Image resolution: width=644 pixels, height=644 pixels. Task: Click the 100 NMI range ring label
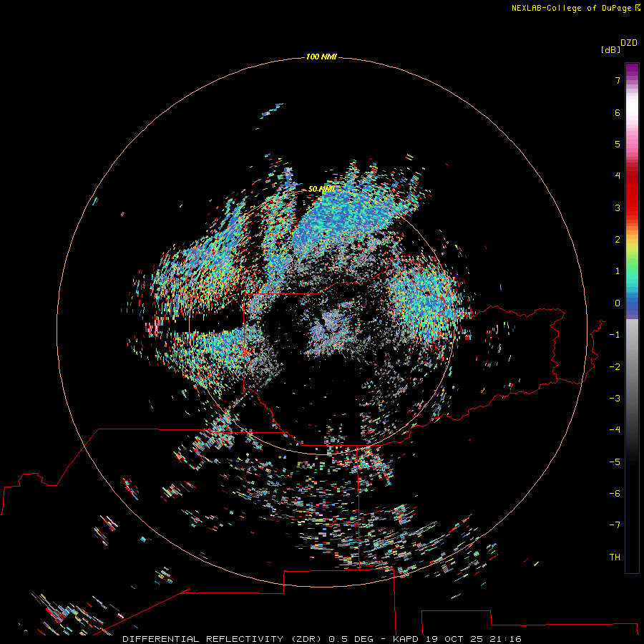pos(321,57)
